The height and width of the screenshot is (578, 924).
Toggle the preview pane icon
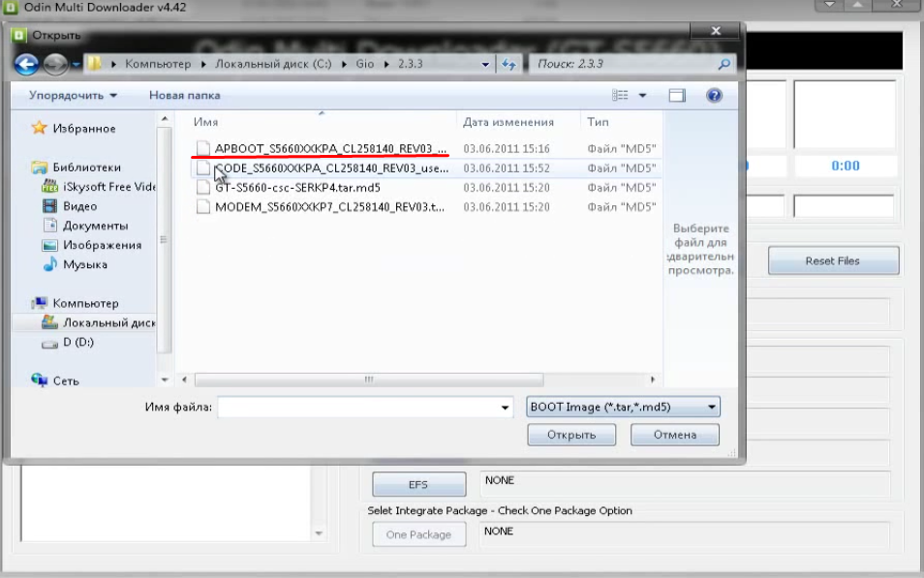[x=677, y=96]
